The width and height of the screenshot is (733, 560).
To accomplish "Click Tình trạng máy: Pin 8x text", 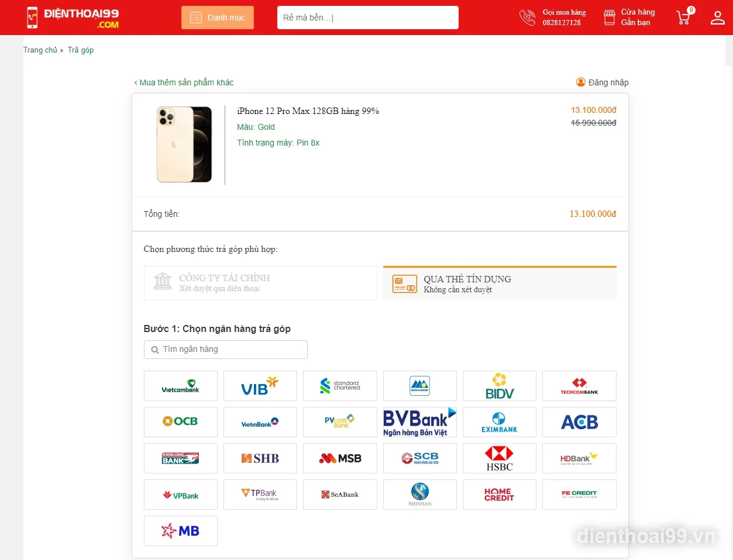I will (278, 143).
